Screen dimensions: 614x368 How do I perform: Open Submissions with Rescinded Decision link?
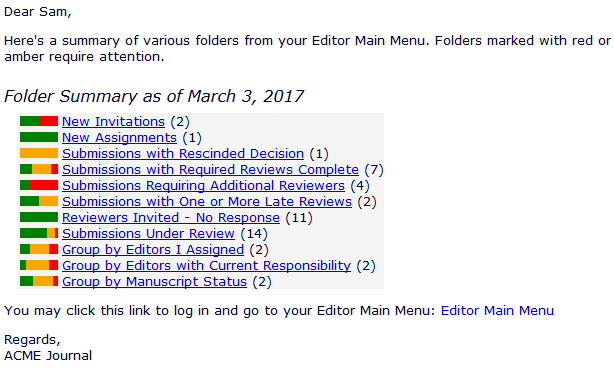coord(183,154)
